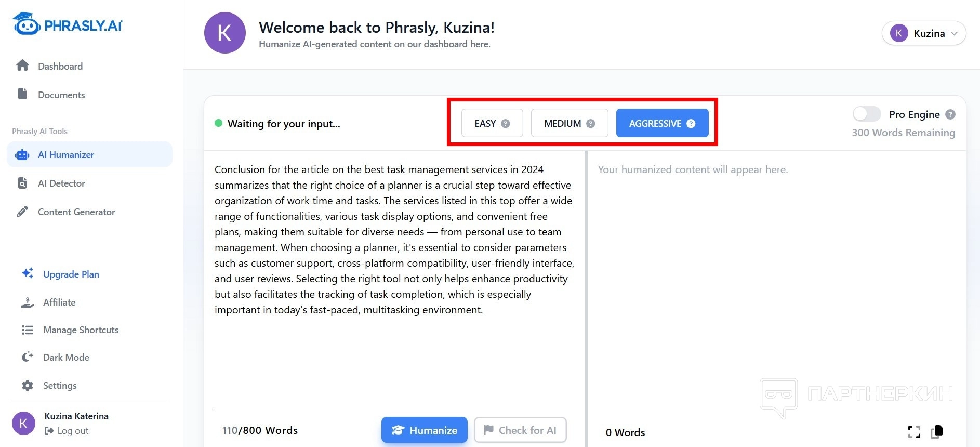Click the Log out link
The width and height of the screenshot is (980, 447).
pos(72,431)
